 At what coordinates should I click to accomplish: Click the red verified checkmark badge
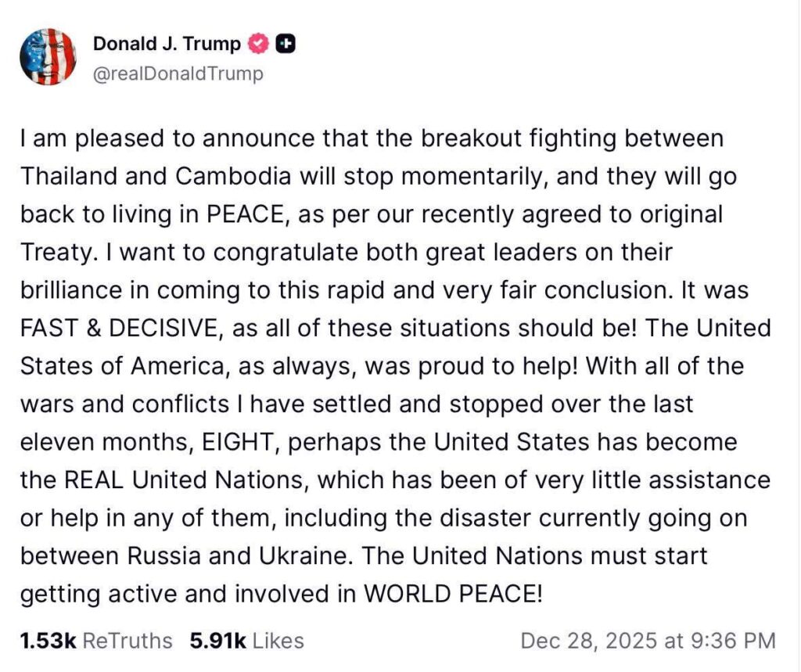(x=259, y=45)
